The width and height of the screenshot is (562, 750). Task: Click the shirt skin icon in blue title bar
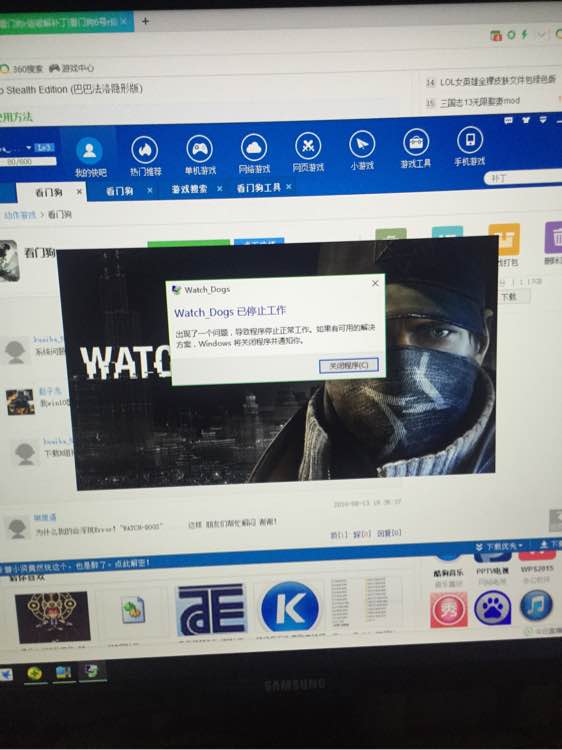526,120
